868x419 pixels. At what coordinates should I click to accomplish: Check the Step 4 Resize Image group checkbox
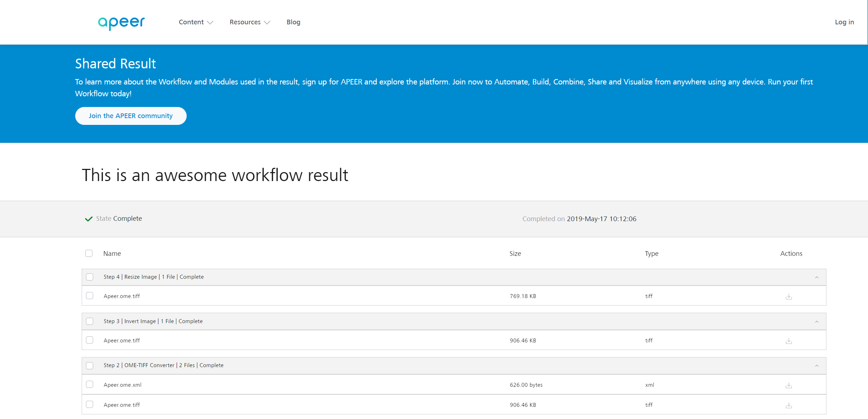point(90,277)
